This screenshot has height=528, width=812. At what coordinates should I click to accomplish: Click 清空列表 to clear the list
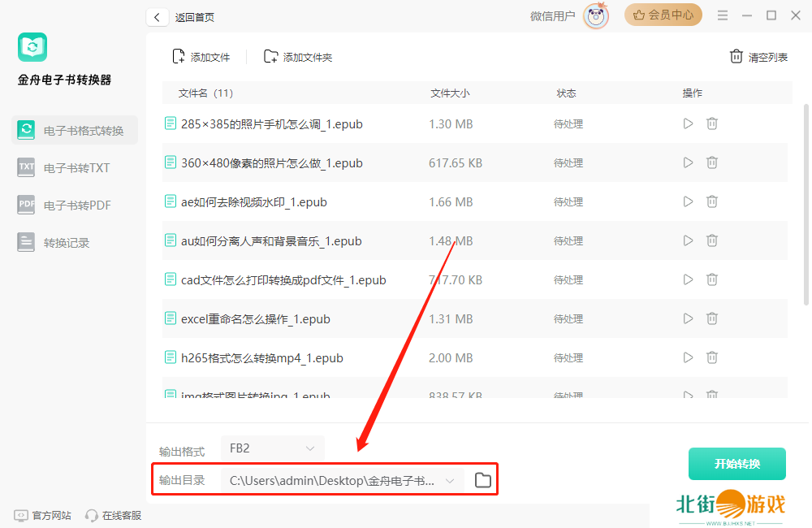(x=758, y=57)
